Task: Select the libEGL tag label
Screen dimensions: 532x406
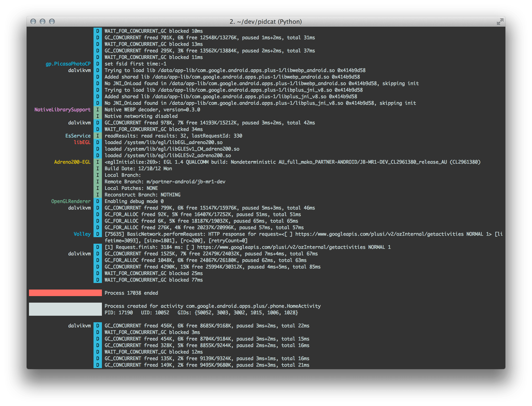Action: click(x=82, y=142)
